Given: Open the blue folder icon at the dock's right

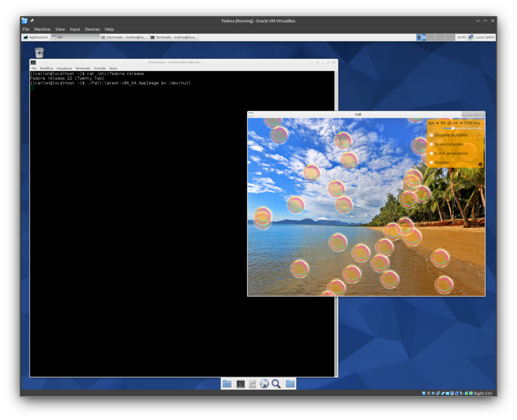Looking at the screenshot, I should [x=289, y=384].
